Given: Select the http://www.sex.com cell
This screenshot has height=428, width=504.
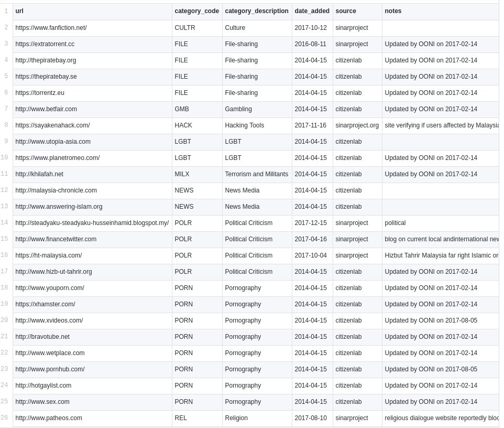Looking at the screenshot, I should (x=92, y=402).
